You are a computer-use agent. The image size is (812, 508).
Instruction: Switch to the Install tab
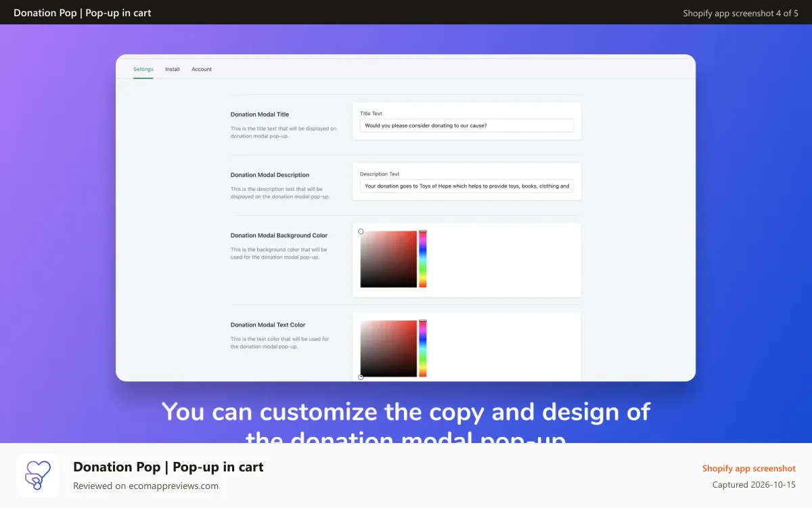coord(173,69)
